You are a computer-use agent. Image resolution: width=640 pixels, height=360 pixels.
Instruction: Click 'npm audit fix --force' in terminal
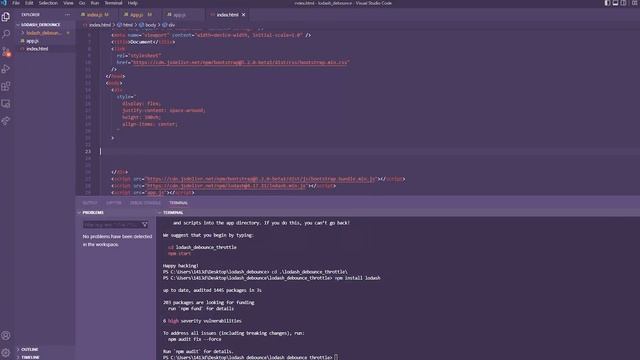click(195, 339)
